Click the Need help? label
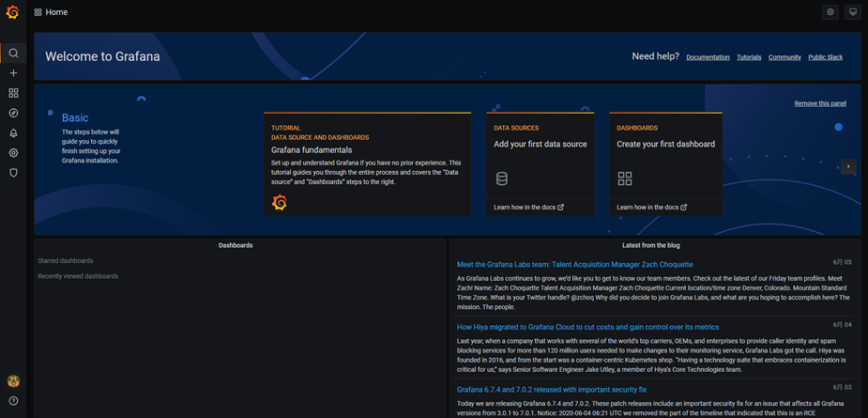Screen dimensions: 868x418 tap(655, 56)
